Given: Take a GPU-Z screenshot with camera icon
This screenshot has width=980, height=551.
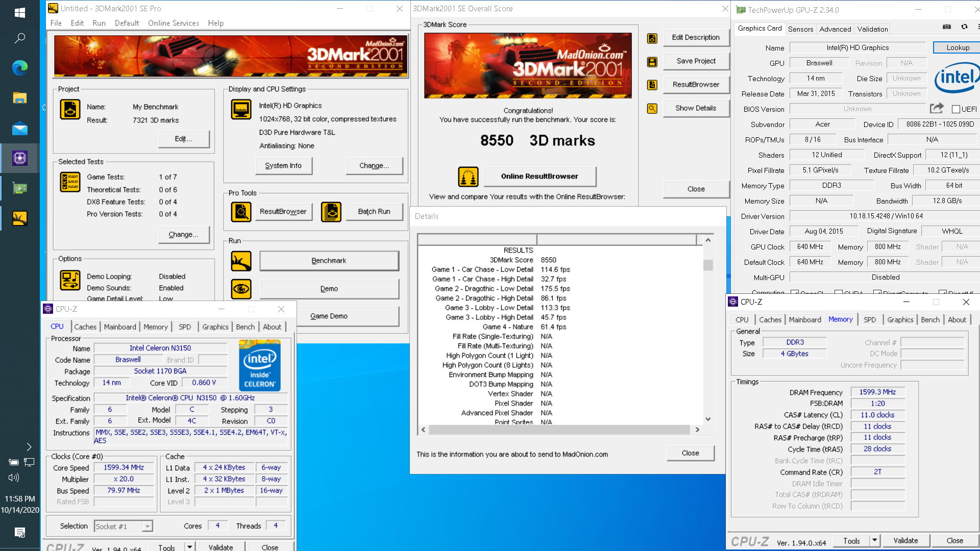Looking at the screenshot, I should [946, 27].
